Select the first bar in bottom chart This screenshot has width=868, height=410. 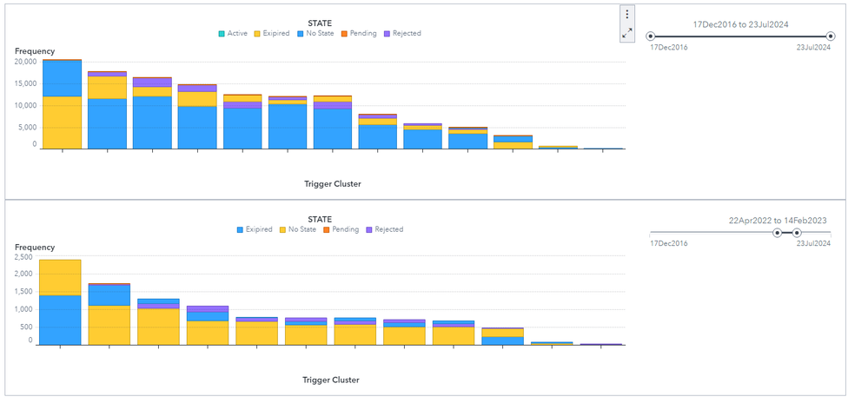pos(60,301)
